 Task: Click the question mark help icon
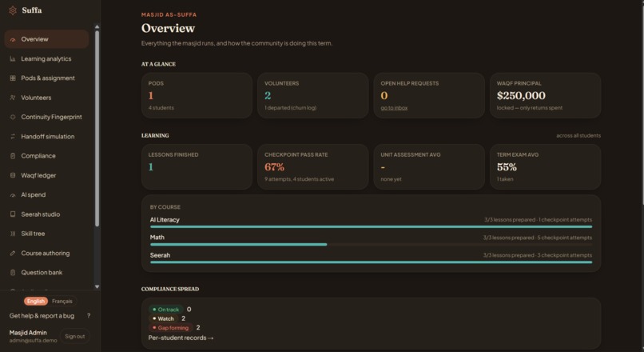pyautogui.click(x=89, y=316)
